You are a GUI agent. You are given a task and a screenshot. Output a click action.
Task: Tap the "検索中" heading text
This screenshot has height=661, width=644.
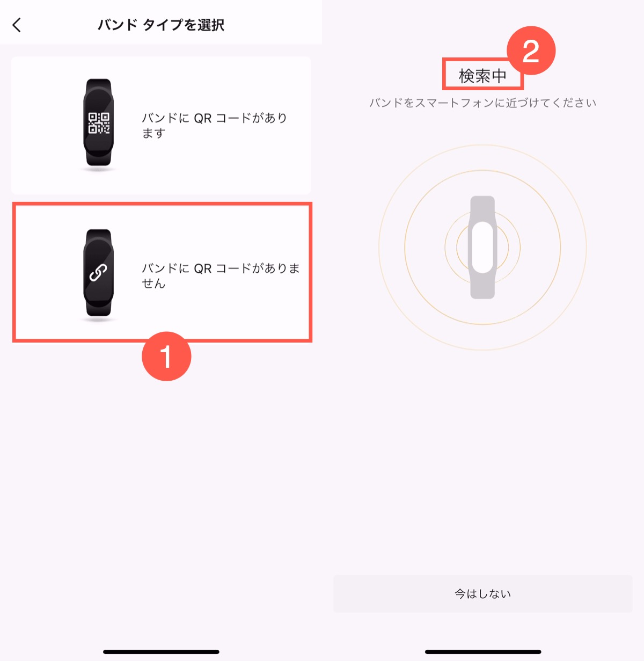coord(482,76)
